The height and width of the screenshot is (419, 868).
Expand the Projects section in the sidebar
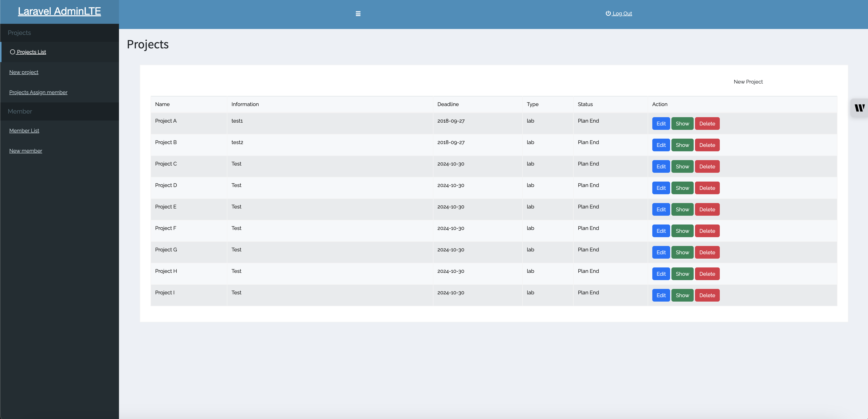[x=19, y=33]
